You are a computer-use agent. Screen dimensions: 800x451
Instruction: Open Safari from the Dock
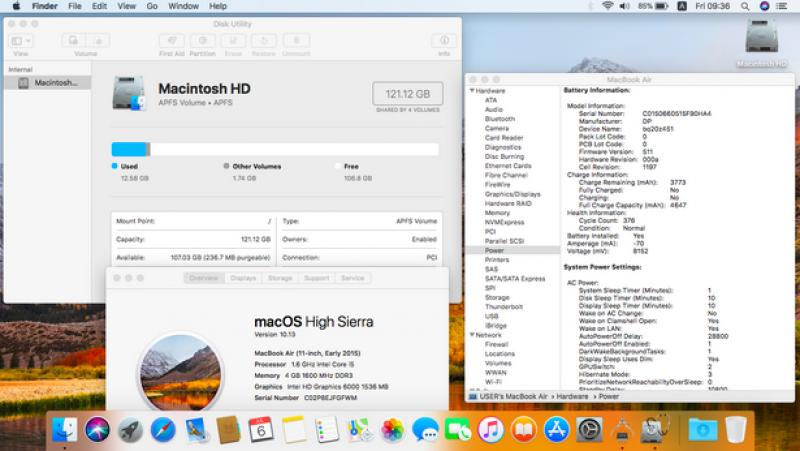pyautogui.click(x=162, y=430)
